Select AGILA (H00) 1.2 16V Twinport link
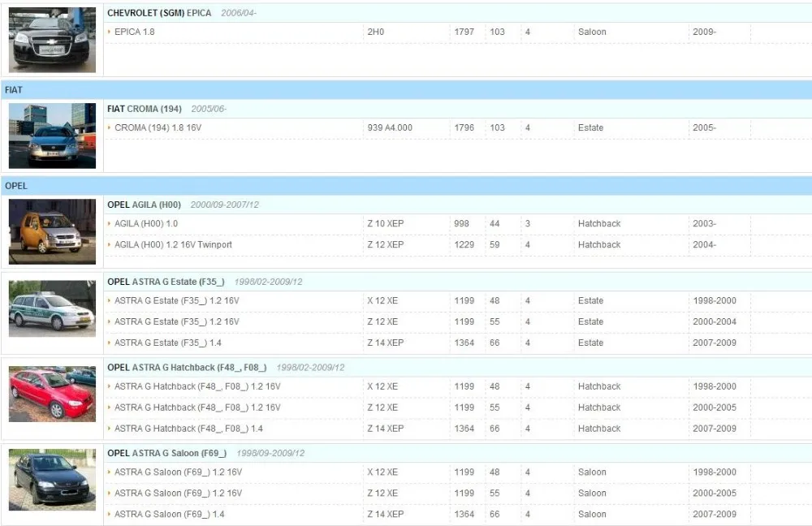812x526 pixels. 173,244
